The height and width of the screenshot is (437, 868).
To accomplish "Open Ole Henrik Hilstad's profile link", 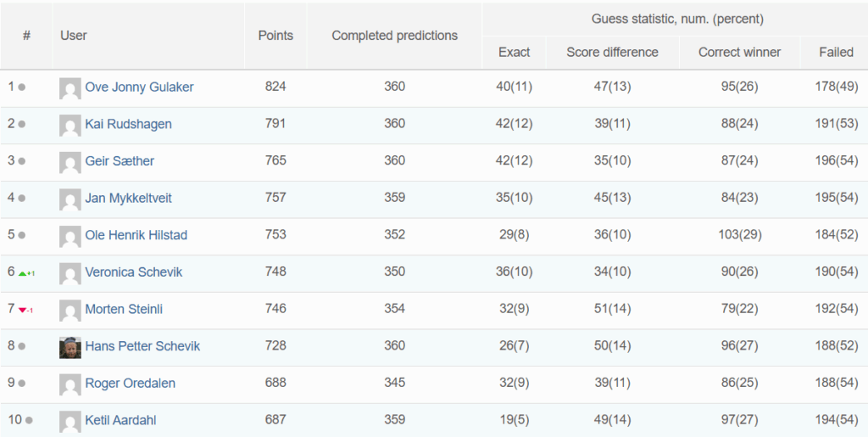I will click(x=136, y=235).
